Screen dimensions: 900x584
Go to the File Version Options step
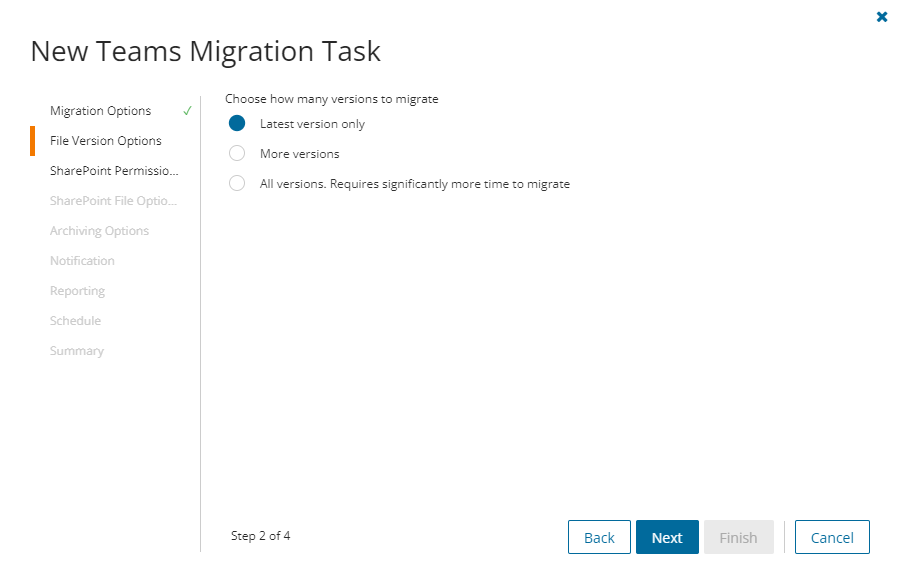point(106,141)
